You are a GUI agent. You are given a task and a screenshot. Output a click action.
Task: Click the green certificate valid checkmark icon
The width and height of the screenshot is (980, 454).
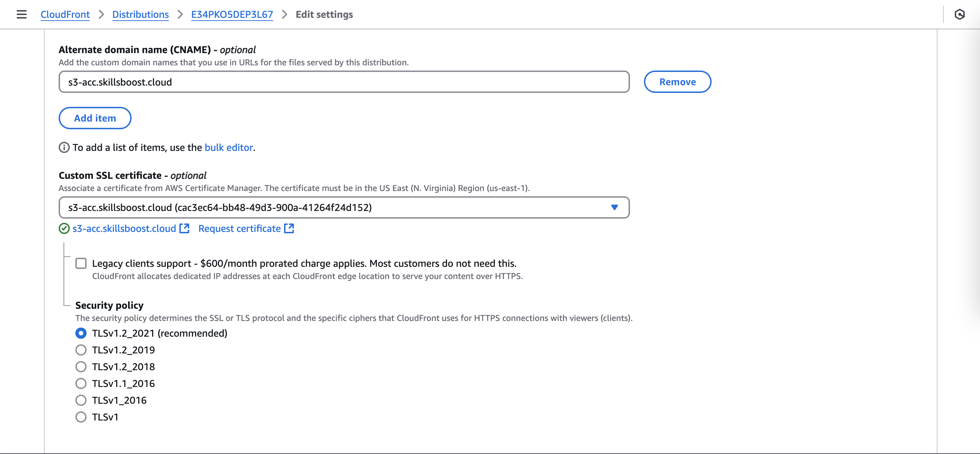(x=64, y=228)
